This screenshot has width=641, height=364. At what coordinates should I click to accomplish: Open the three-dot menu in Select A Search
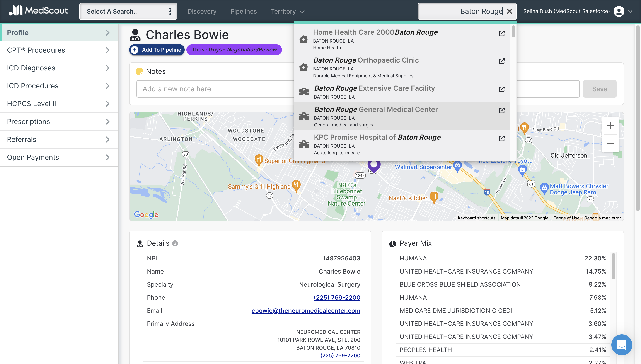pyautogui.click(x=170, y=11)
